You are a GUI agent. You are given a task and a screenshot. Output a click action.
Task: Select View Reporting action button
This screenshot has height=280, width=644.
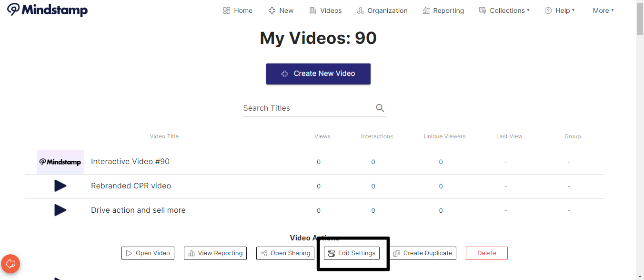[x=215, y=253]
